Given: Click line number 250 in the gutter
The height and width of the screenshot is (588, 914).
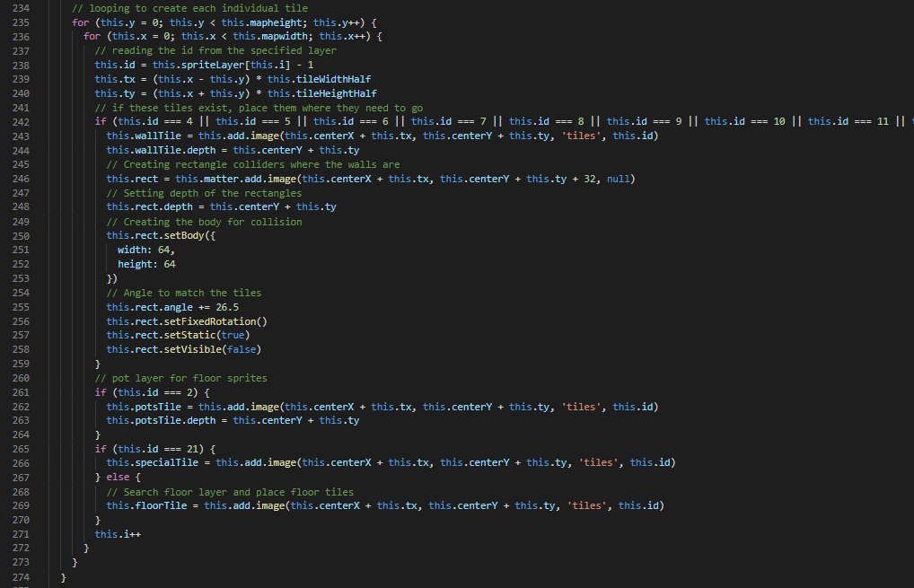Looking at the screenshot, I should pyautogui.click(x=21, y=236).
